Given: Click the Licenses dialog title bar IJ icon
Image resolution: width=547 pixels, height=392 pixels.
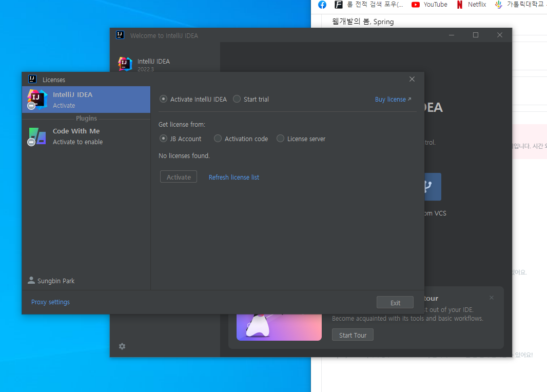Looking at the screenshot, I should [32, 79].
